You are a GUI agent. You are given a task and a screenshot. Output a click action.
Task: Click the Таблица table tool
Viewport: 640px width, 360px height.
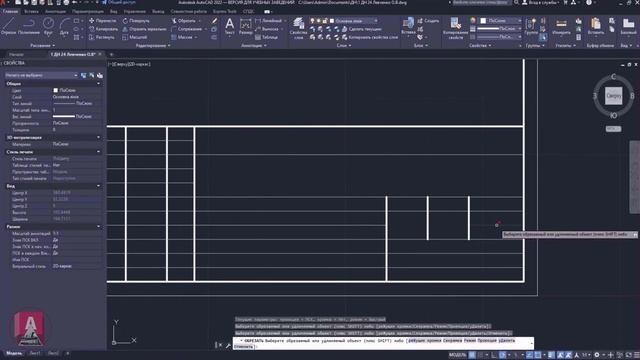coord(266,37)
